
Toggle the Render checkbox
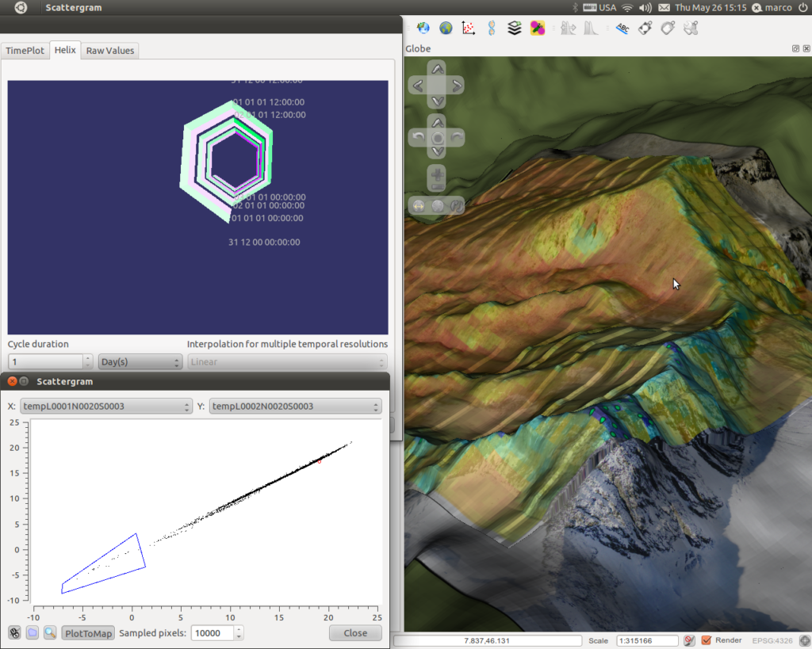707,640
